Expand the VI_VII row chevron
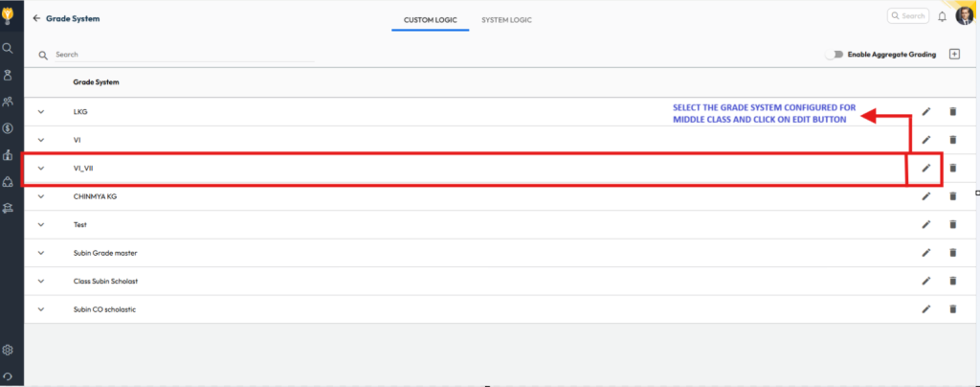The width and height of the screenshot is (980, 387). pyautogui.click(x=41, y=169)
